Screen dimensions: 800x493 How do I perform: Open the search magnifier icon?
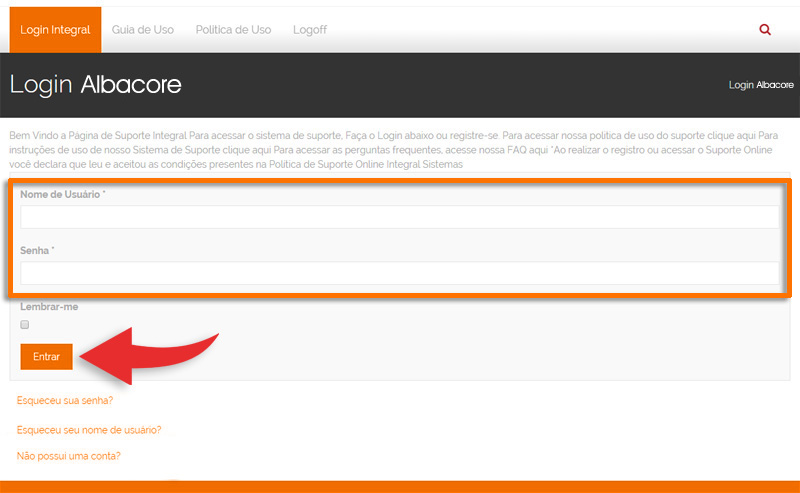(x=765, y=30)
